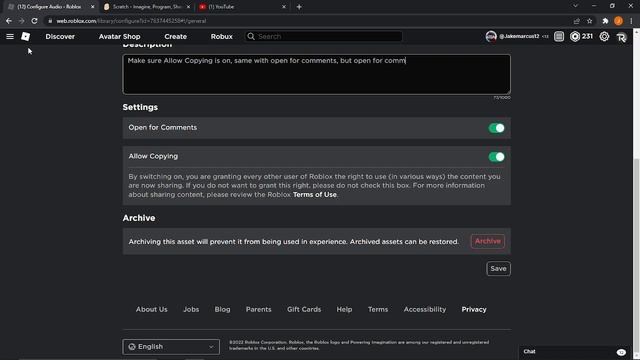
Task: Open the Gift Cards footer link
Action: [304, 309]
